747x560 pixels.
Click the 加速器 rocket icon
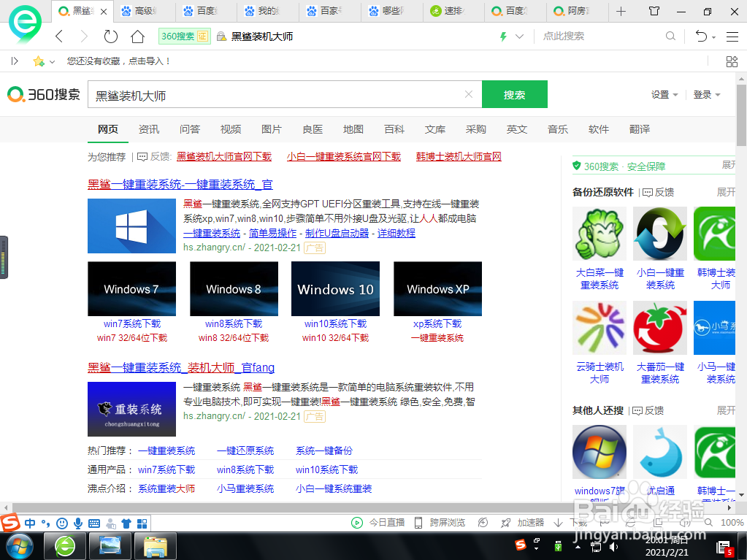pos(505,523)
